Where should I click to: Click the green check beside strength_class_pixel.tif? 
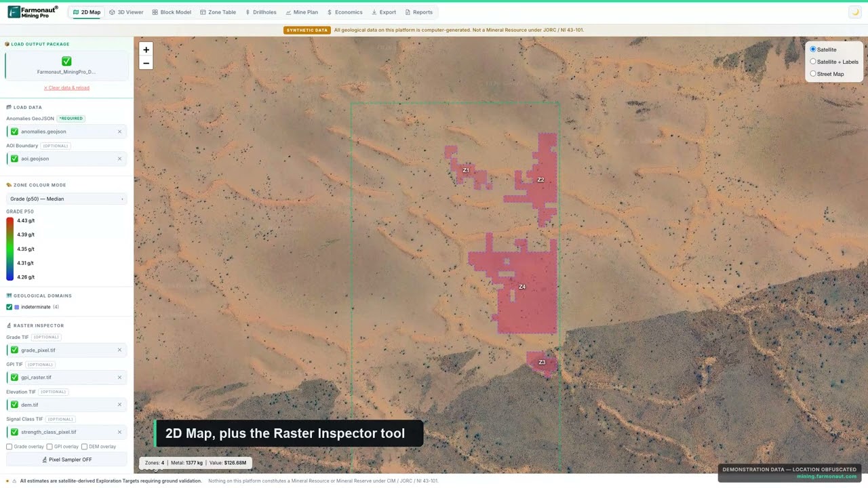point(14,432)
